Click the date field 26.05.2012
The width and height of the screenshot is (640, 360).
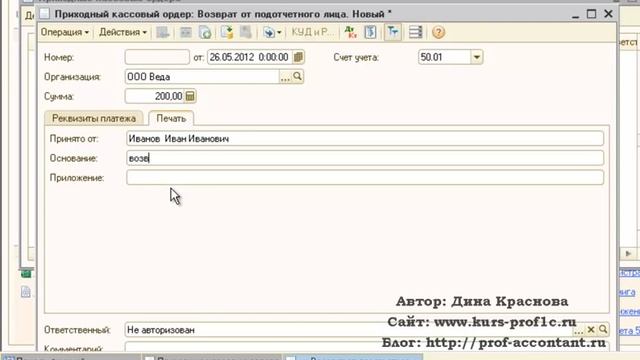250,57
